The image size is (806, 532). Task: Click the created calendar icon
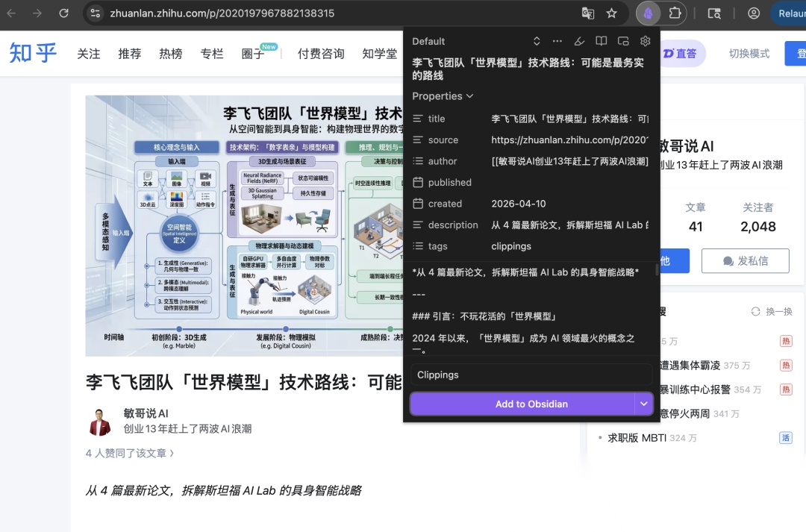[x=418, y=204]
